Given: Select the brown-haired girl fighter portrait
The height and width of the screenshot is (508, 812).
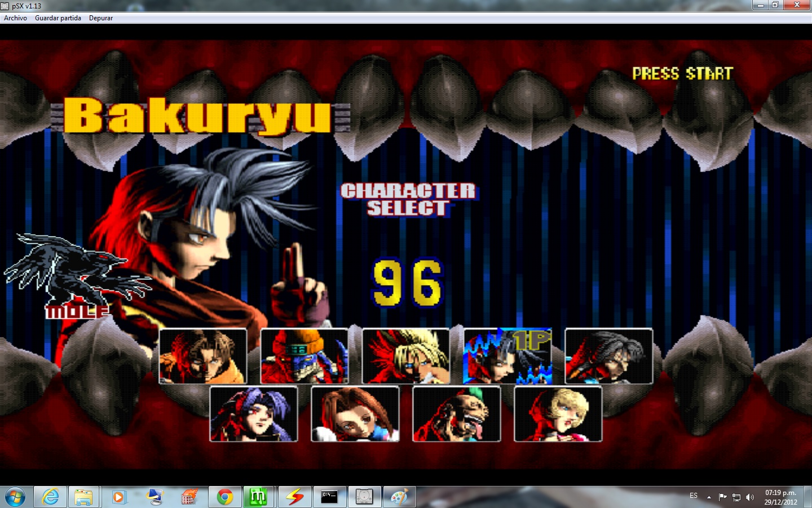Looking at the screenshot, I should coord(355,414).
